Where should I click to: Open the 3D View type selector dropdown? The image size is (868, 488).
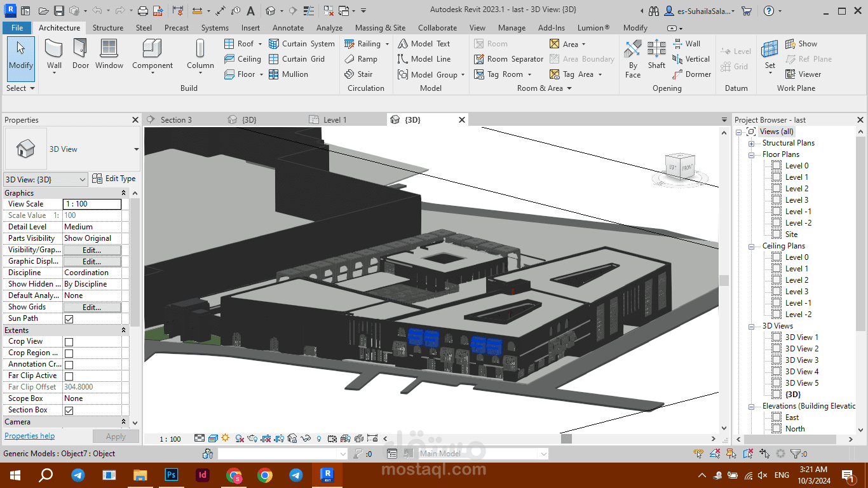tap(136, 149)
